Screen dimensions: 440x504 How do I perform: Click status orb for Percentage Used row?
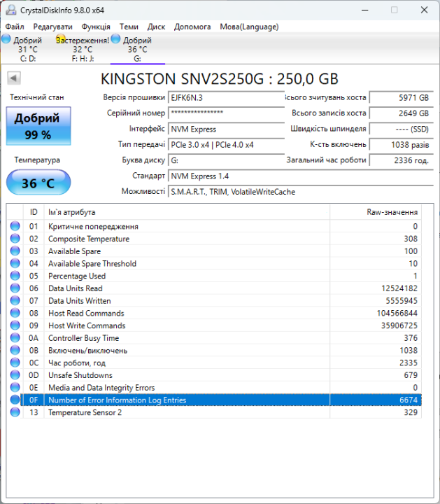[15, 276]
